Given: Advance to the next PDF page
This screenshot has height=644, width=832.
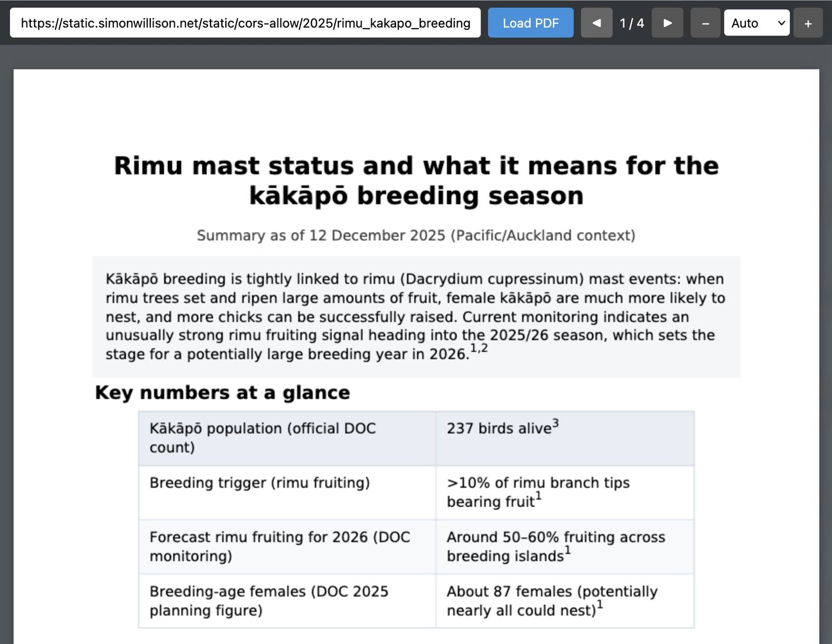Looking at the screenshot, I should 667,22.
